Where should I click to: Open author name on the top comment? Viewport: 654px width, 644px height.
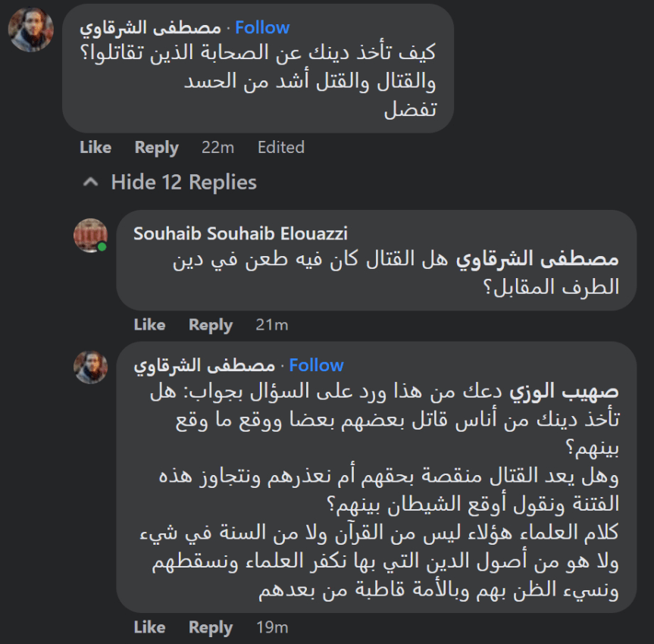point(151,28)
